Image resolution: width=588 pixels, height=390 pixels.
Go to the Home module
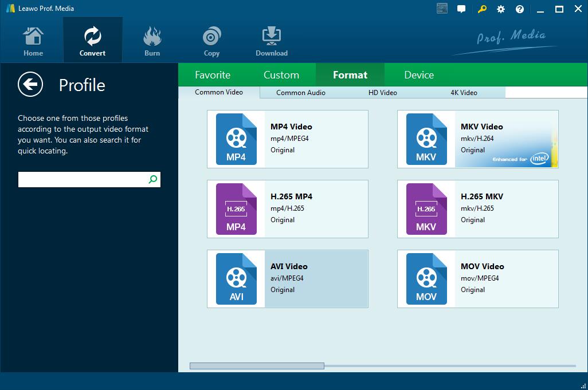pyautogui.click(x=33, y=41)
